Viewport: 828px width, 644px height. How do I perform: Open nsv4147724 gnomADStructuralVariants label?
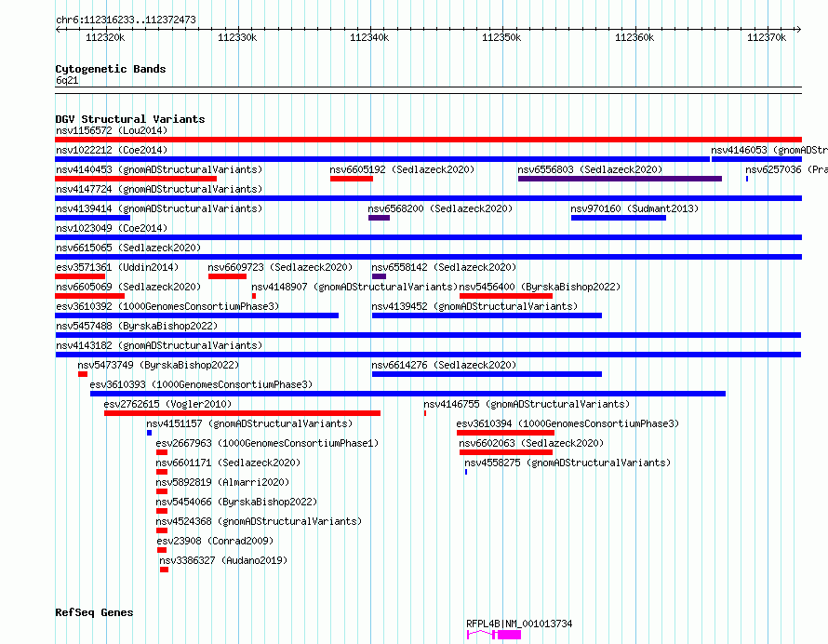point(159,189)
